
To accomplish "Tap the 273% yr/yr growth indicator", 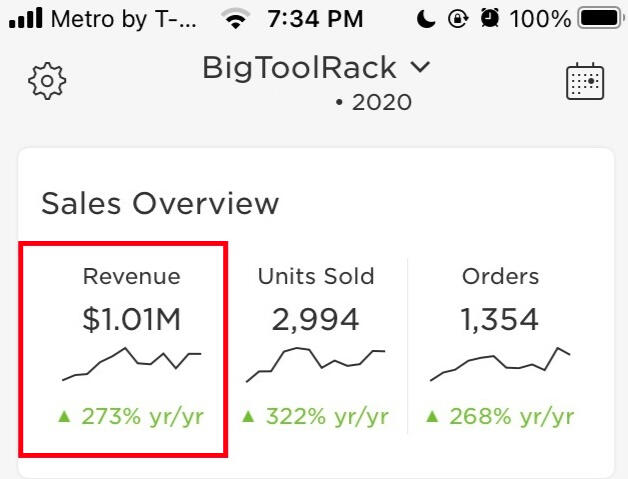I will pyautogui.click(x=131, y=417).
